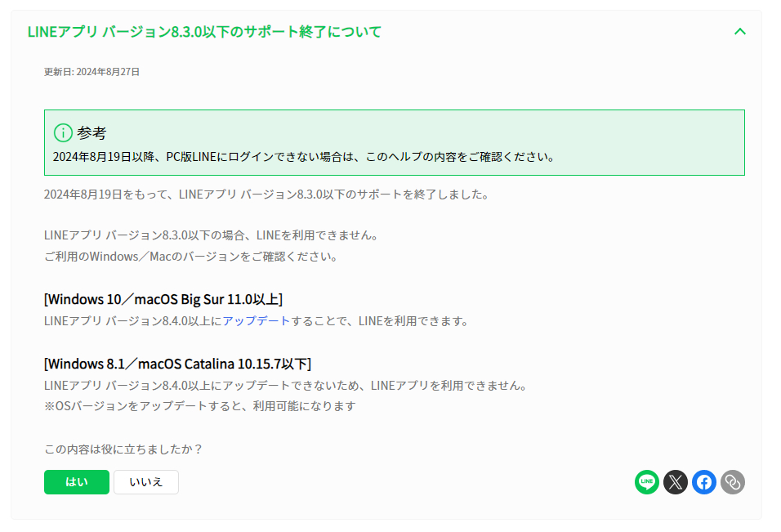Image resolution: width=781 pixels, height=532 pixels.
Task: Click the sentence 2024年8月19日をもって、LINEアプリ バージョン8.3.0以下のサポートを終了しました
Action: point(266,194)
